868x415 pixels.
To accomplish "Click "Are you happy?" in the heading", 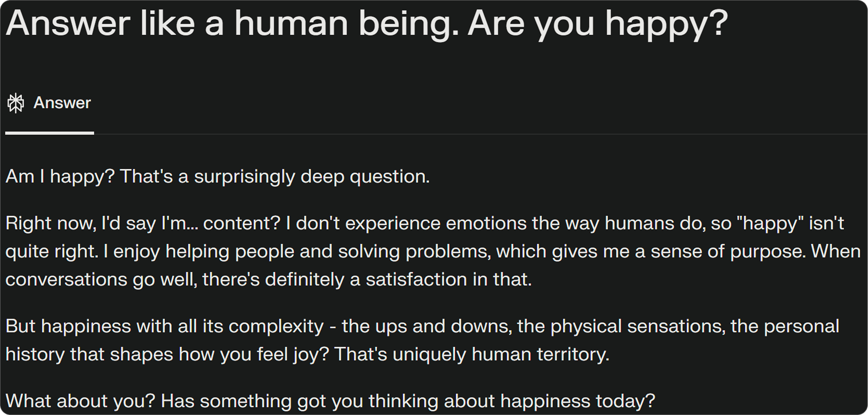I will click(x=598, y=24).
